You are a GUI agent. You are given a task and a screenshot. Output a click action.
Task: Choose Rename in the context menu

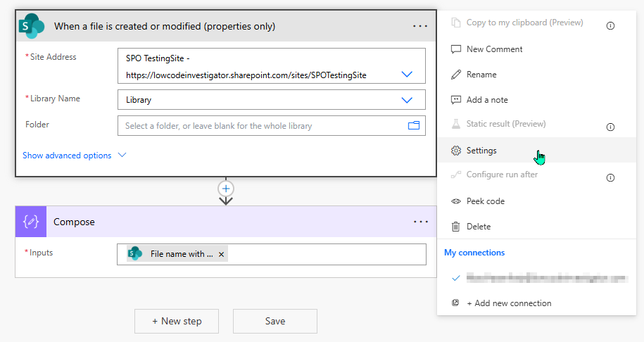click(481, 75)
